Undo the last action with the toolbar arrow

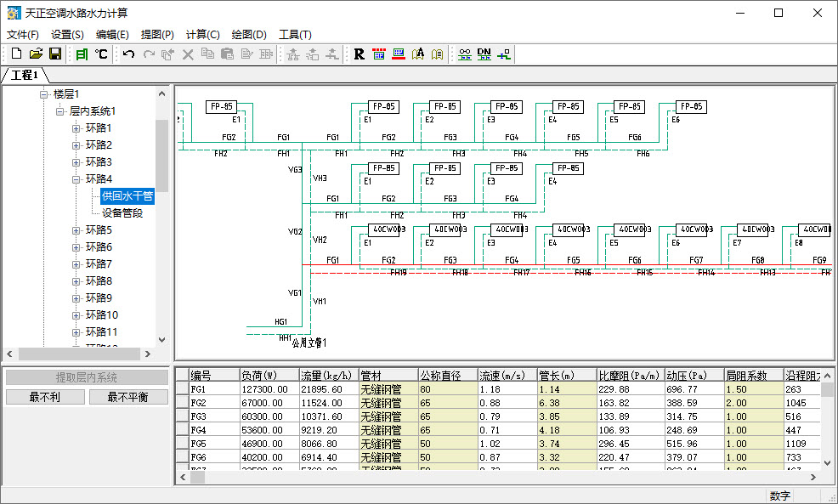(128, 54)
